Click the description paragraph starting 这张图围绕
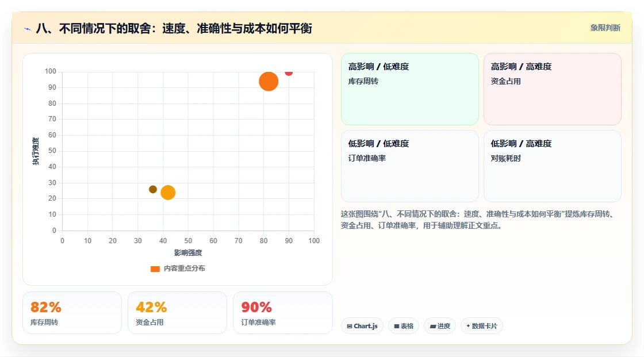644x357 pixels. 478,220
